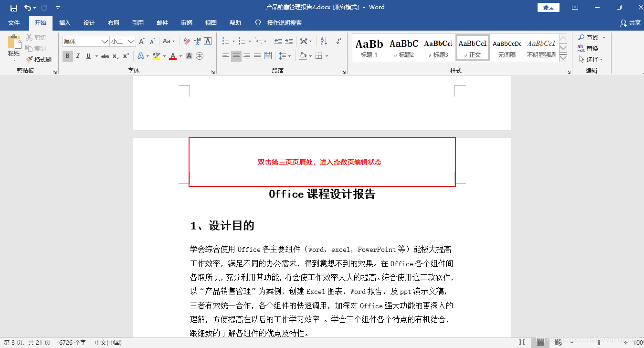Expand the highlight color dropdown arrow
The height and width of the screenshot is (348, 644).
(164, 56)
